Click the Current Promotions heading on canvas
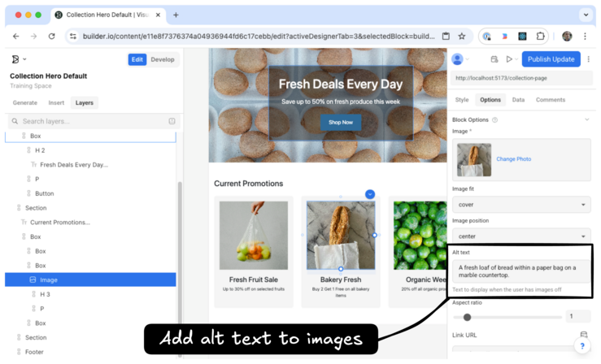This screenshot has height=364, width=601. [248, 184]
